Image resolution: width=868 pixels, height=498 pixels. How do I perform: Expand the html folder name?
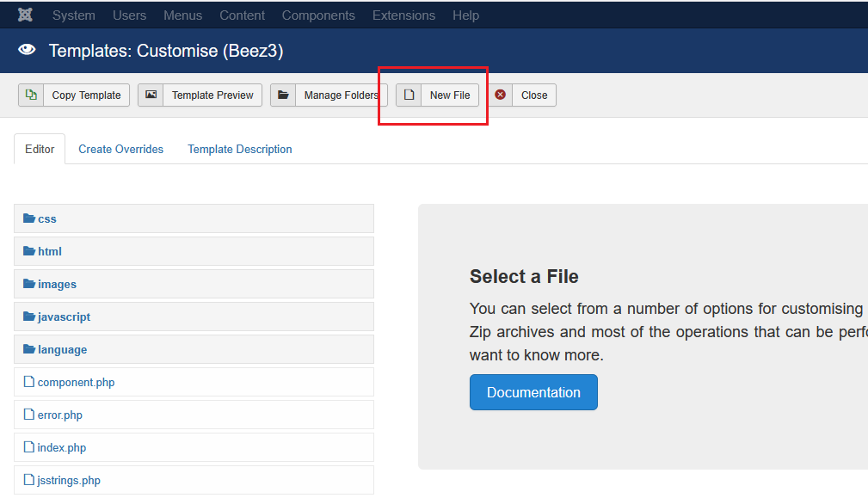(50, 252)
